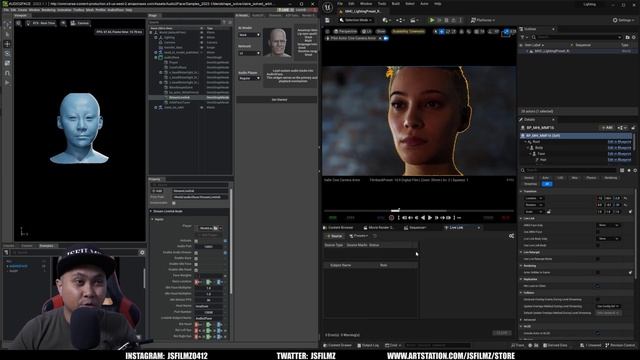Click the Outliner settings gear icon

click(634, 37)
